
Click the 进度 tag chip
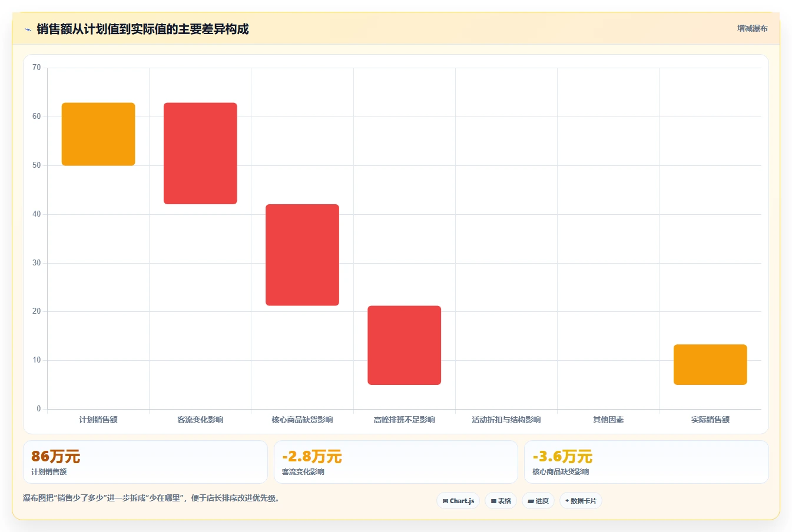[x=538, y=501]
